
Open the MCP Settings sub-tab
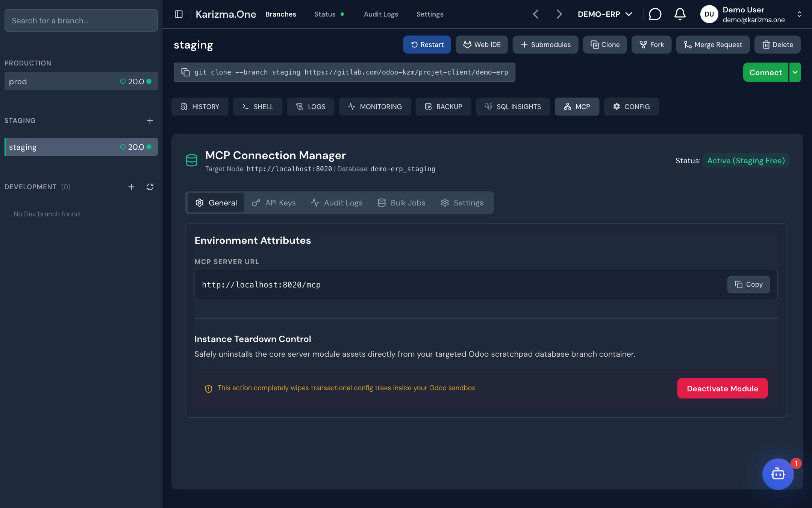462,203
